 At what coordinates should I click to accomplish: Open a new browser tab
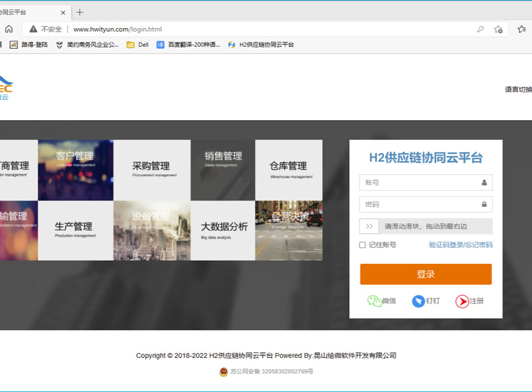80,13
